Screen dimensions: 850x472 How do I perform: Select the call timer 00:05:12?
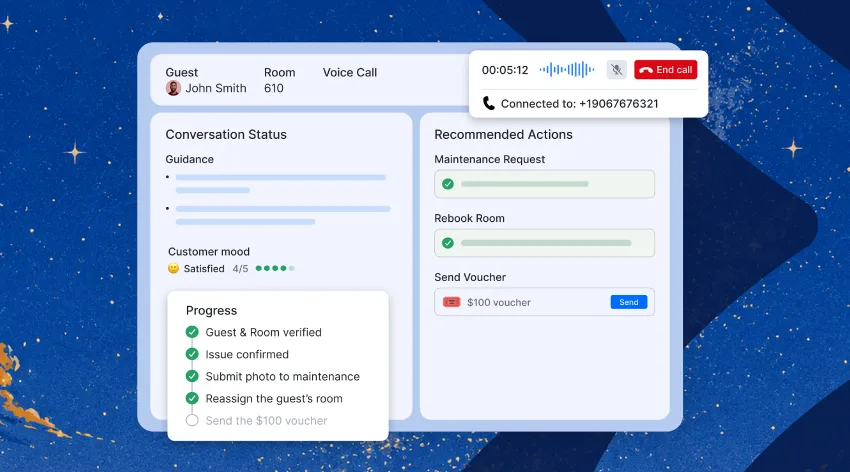[505, 70]
